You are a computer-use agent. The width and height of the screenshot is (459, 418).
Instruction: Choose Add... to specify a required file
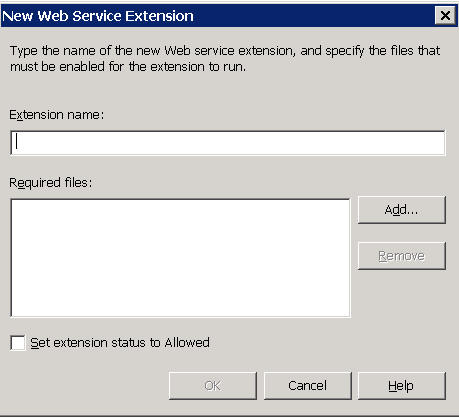[x=401, y=210]
